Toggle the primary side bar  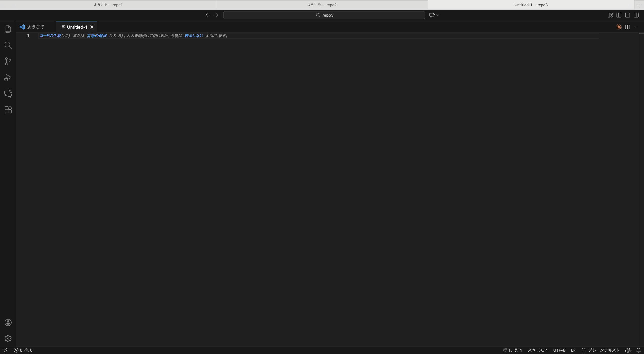(x=619, y=15)
